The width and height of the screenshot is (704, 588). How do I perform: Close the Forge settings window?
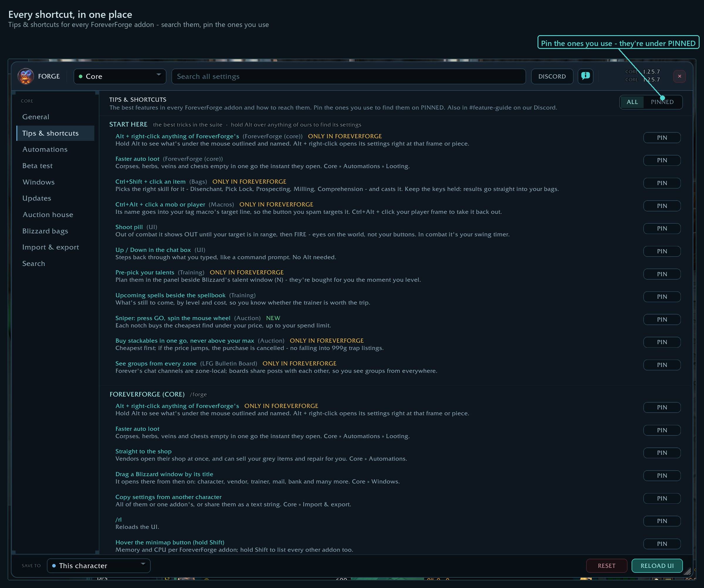679,77
